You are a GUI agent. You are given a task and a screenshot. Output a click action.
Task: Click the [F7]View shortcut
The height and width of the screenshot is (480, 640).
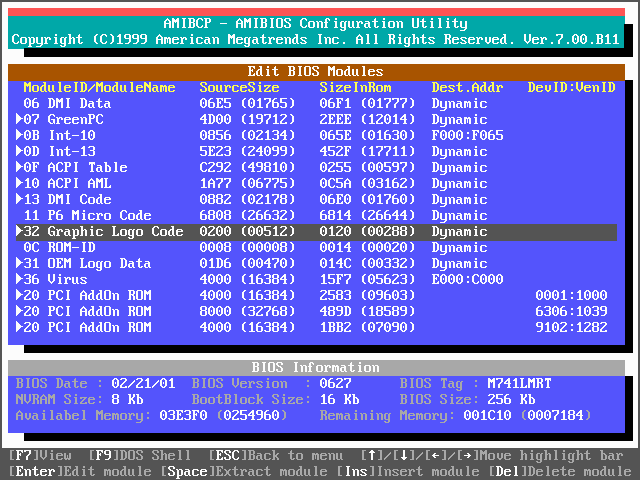pyautogui.click(x=40, y=455)
